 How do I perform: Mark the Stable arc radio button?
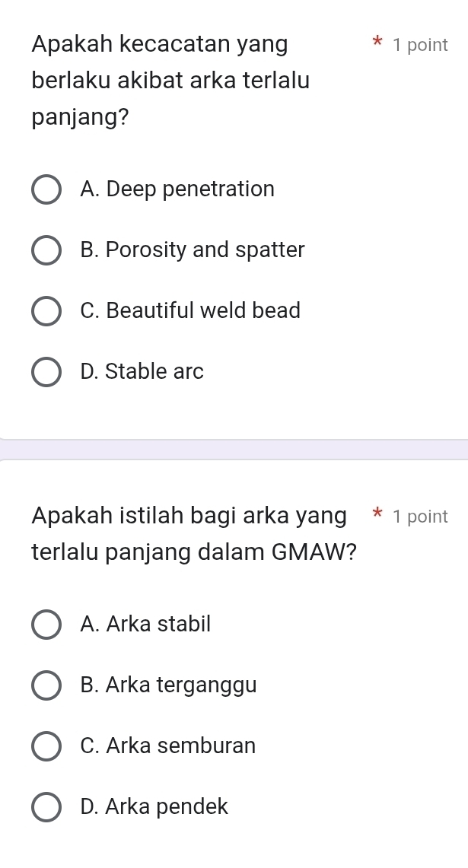46,372
